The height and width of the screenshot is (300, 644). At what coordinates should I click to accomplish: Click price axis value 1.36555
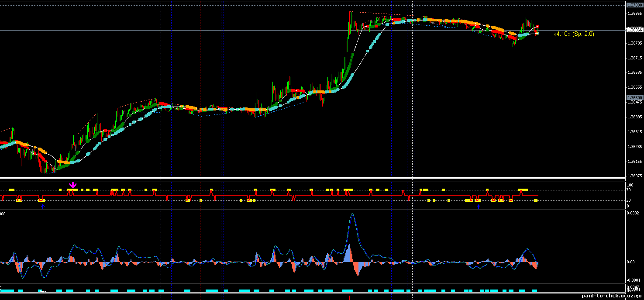pos(635,88)
